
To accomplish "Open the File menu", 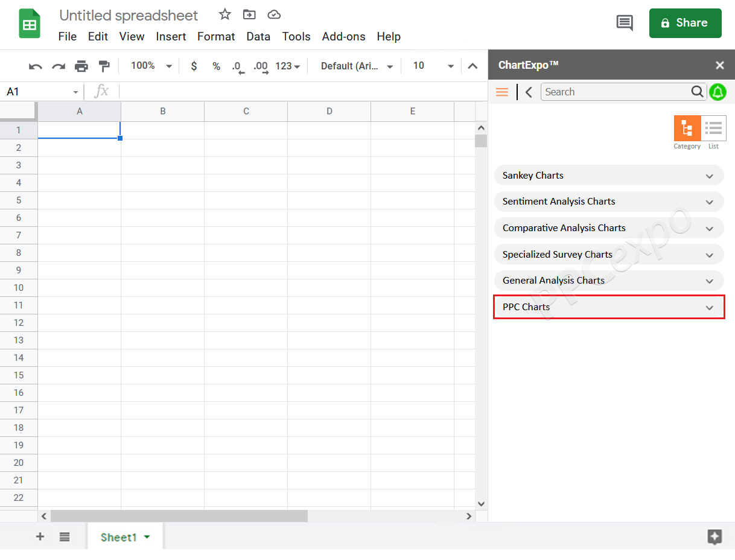I will [68, 37].
